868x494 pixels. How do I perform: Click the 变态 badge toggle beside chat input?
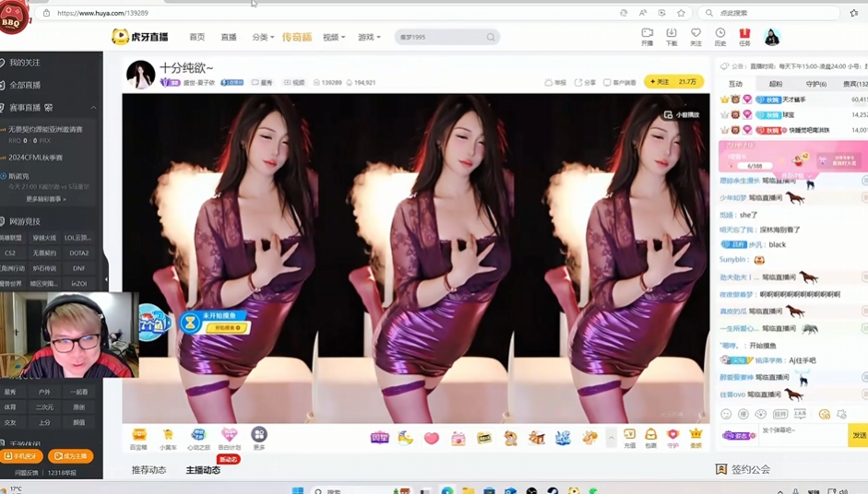point(739,435)
